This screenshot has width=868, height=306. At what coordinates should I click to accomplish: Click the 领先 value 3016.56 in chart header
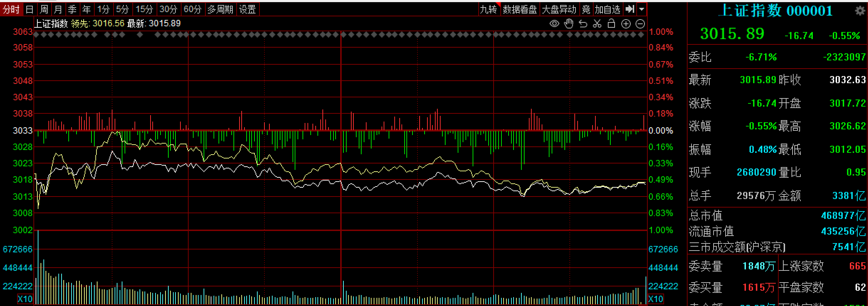[109, 23]
